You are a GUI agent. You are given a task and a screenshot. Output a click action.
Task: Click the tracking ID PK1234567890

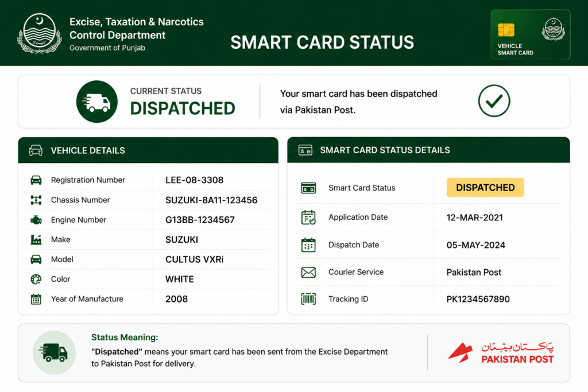[478, 299]
